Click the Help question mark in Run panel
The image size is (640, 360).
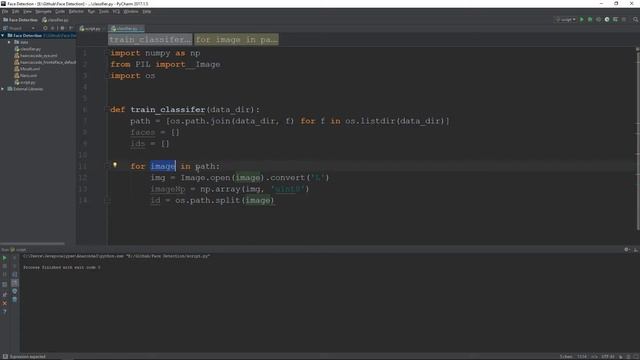tap(4, 312)
